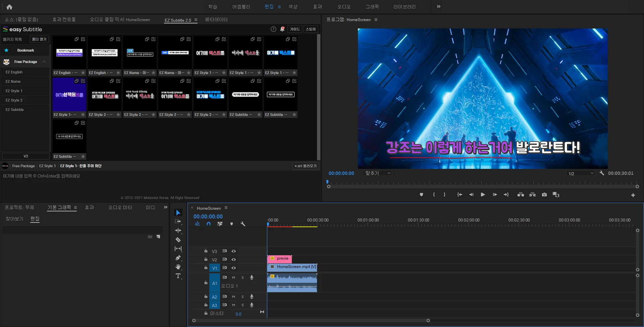Open HomeScreen sequence panel menu

(226, 208)
